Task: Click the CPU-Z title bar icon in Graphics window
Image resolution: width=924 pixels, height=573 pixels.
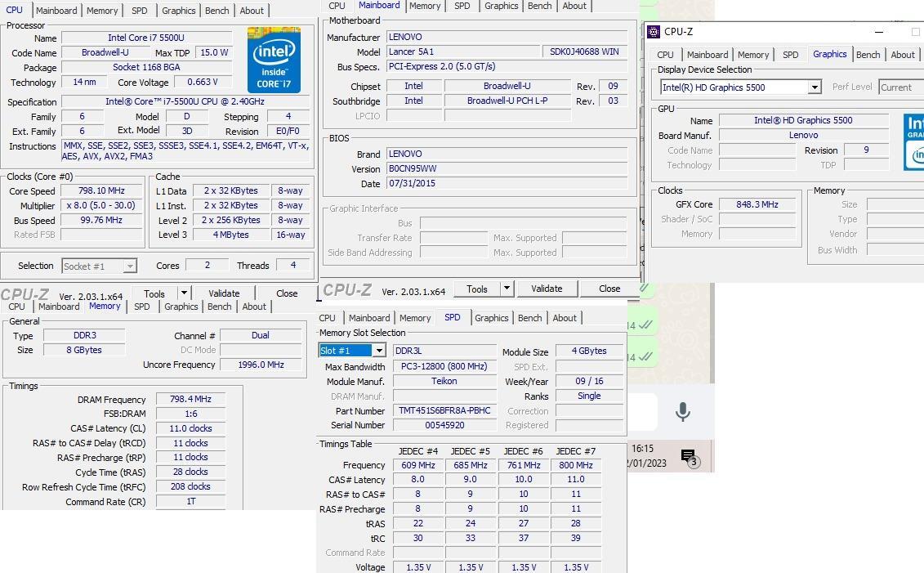Action: [x=653, y=32]
